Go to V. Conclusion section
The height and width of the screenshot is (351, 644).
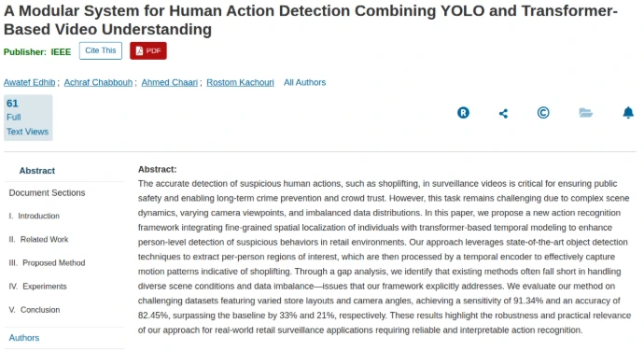point(35,310)
